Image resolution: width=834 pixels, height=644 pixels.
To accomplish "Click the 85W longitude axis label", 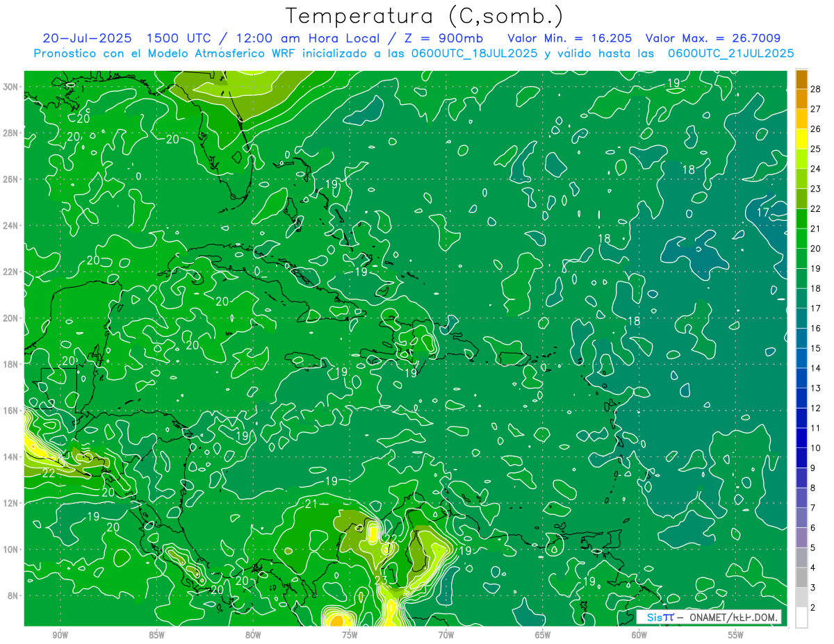I will (x=156, y=635).
